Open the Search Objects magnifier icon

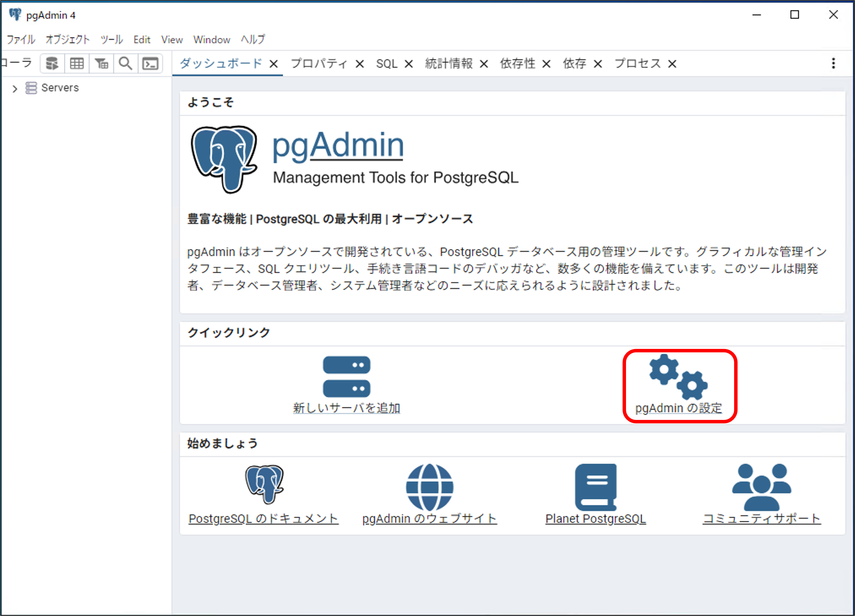click(126, 63)
